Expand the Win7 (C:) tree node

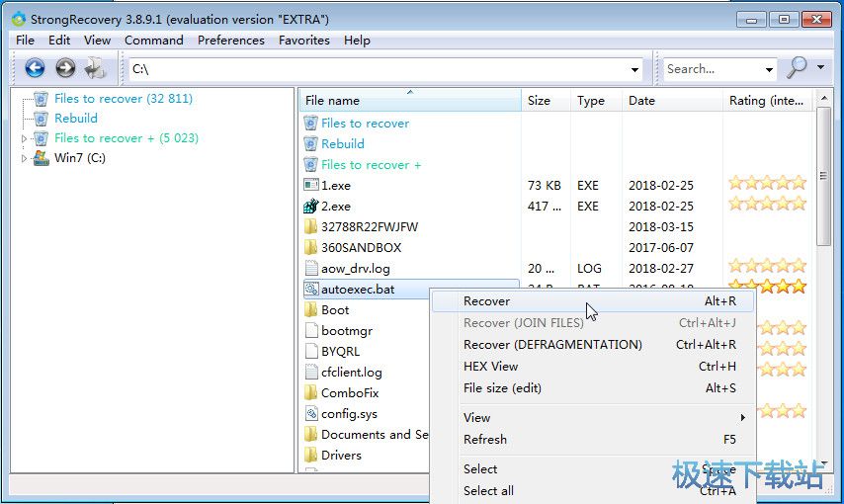point(25,158)
